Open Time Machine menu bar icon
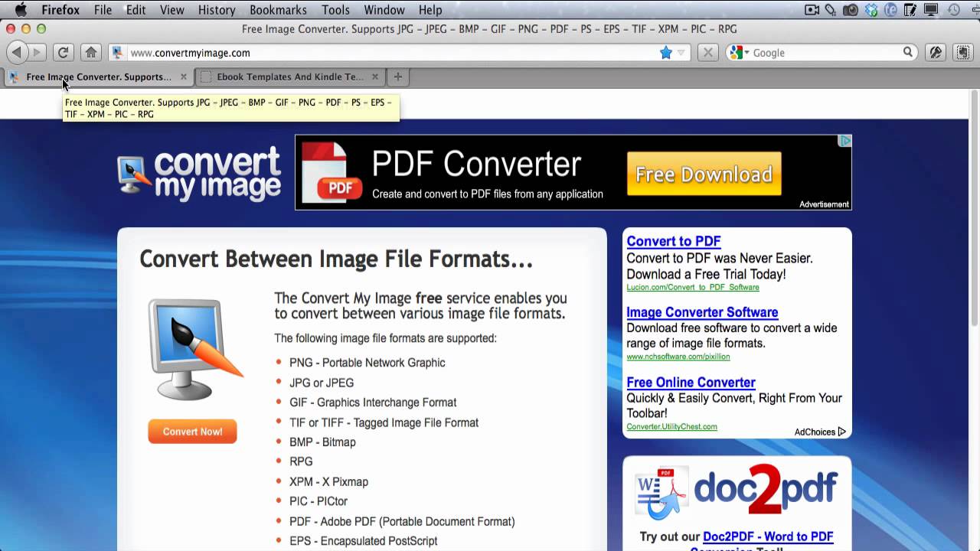This screenshot has height=551, width=980. [954, 10]
